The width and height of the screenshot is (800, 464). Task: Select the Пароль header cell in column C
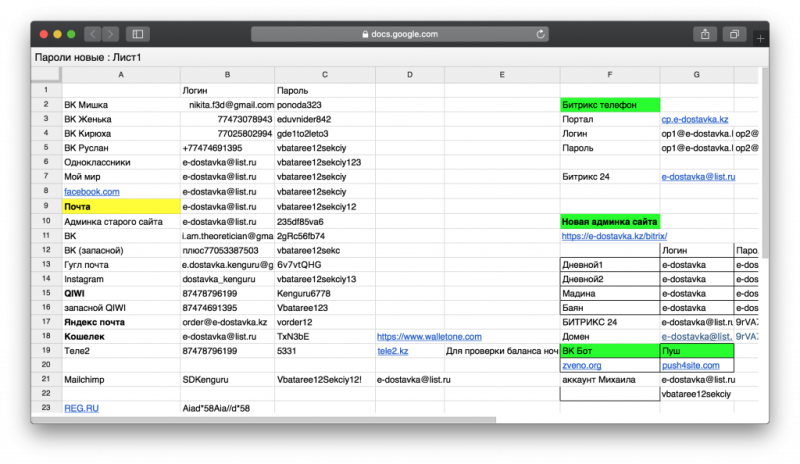324,90
